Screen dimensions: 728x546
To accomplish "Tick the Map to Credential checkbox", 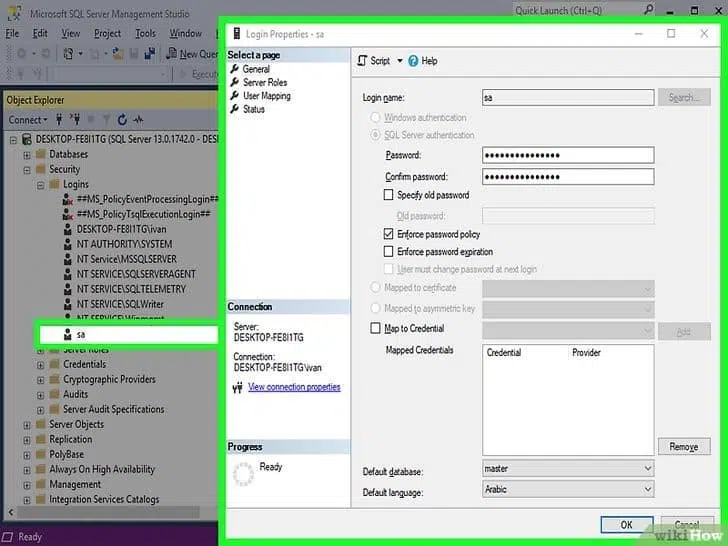I will tap(376, 329).
